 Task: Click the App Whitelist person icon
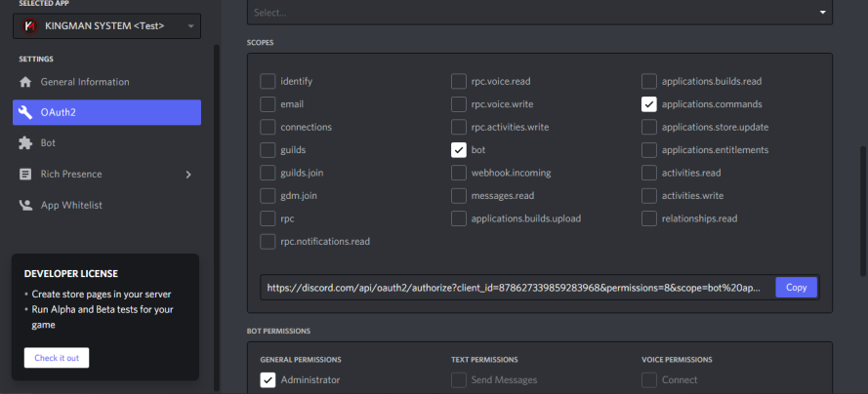(25, 205)
